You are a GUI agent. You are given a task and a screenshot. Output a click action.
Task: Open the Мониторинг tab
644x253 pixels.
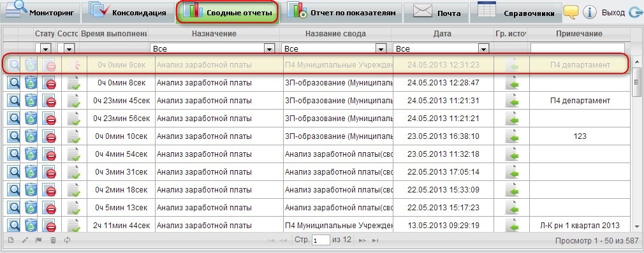[40, 12]
